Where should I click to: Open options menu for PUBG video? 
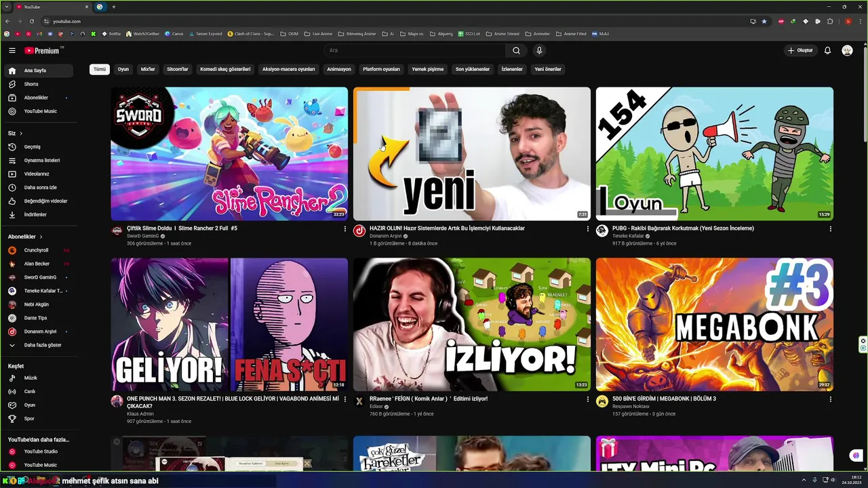pyautogui.click(x=830, y=229)
